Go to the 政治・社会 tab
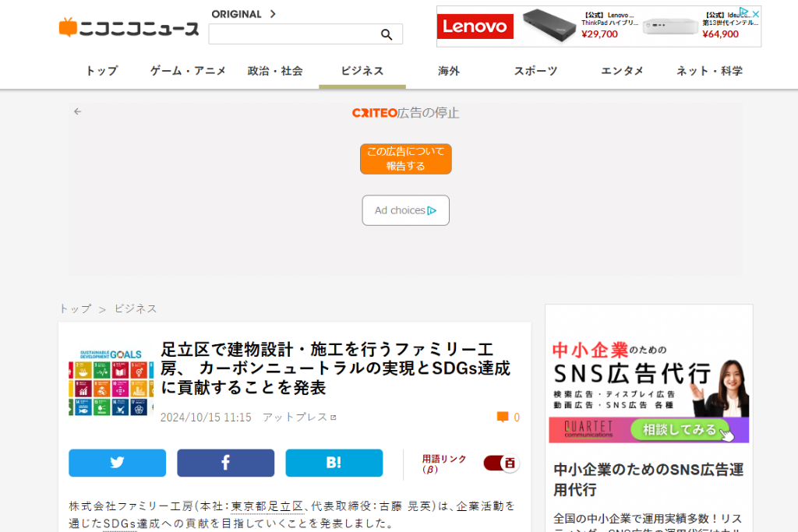798x532 pixels. 275,71
